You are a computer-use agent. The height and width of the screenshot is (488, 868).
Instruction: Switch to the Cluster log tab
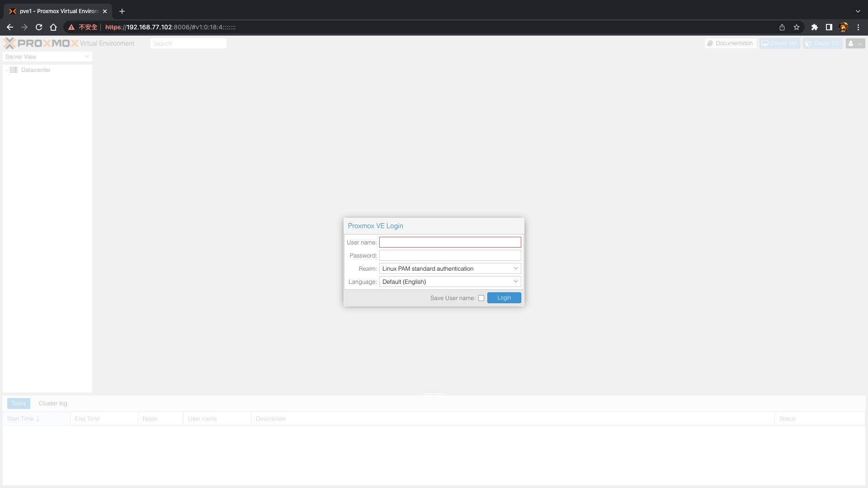pyautogui.click(x=53, y=404)
